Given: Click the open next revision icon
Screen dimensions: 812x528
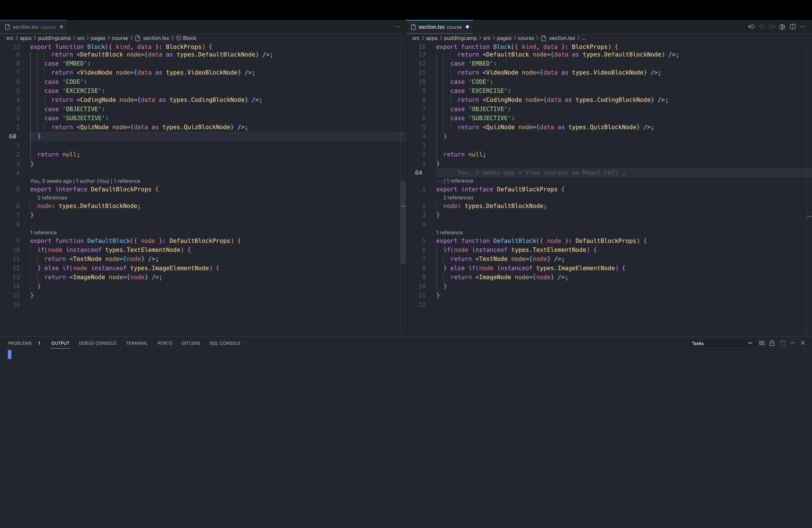Looking at the screenshot, I should tap(772, 27).
